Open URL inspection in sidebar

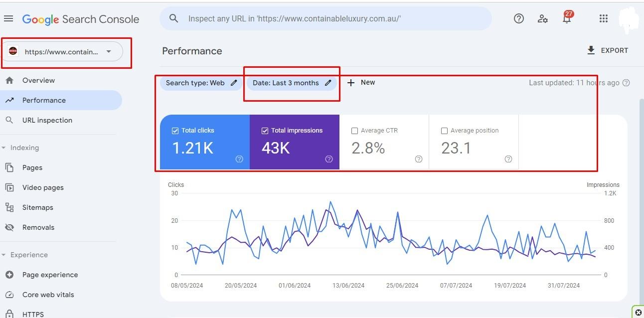(47, 120)
